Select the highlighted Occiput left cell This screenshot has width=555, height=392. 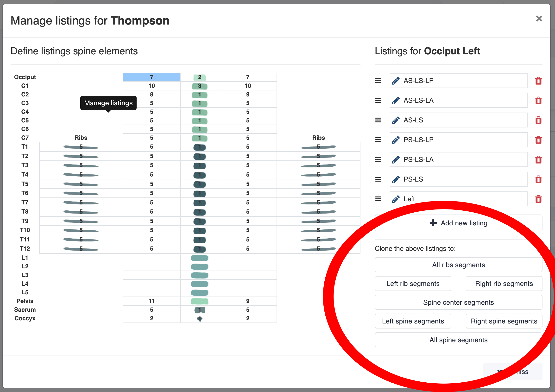(x=151, y=77)
